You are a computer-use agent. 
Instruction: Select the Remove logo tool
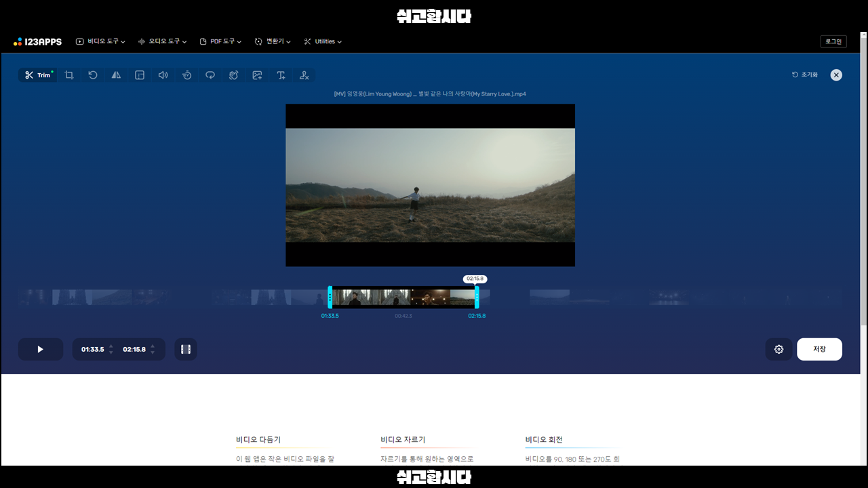[304, 75]
